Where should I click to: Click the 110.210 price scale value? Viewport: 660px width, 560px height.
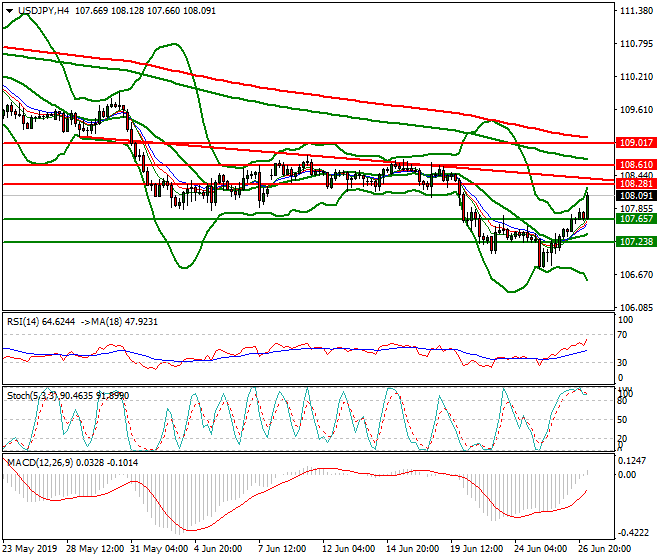click(x=637, y=77)
